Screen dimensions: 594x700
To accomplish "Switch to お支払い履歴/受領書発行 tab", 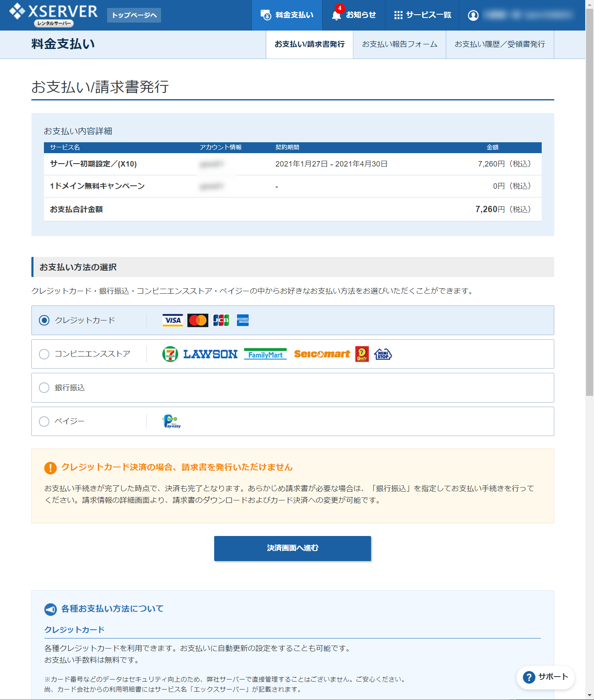I will pyautogui.click(x=500, y=44).
